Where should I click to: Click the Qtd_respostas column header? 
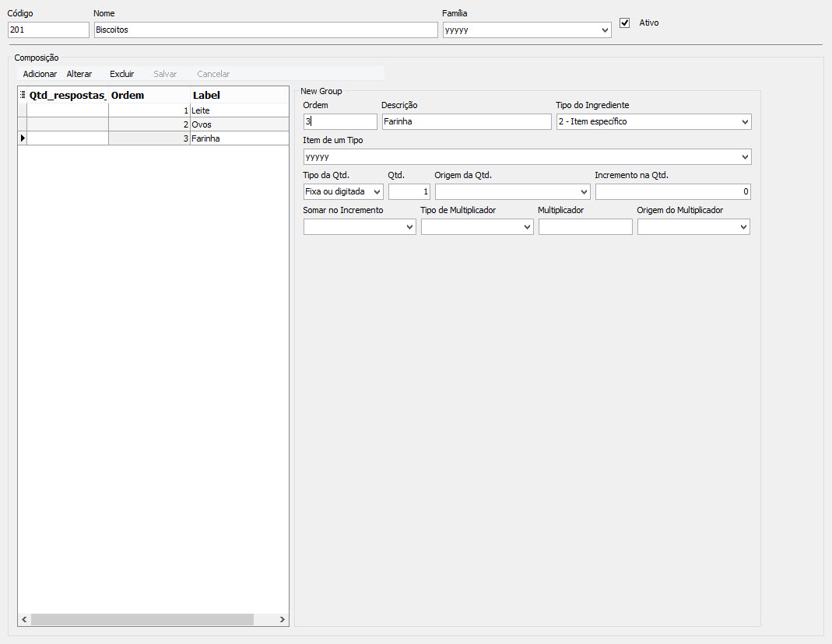coord(68,96)
